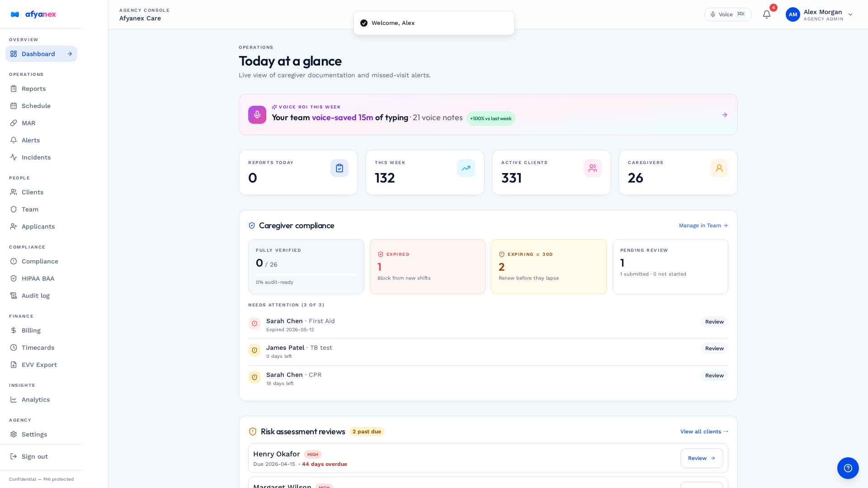Click Sarah Chen CPR yellow shield icon
Viewport: 868px width, 488px height.
coord(255,377)
